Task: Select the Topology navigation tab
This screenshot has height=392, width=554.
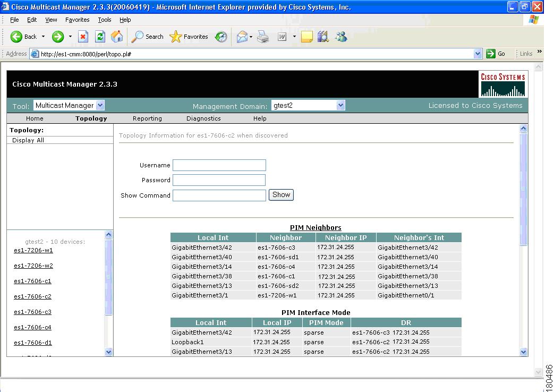Action: coord(91,118)
